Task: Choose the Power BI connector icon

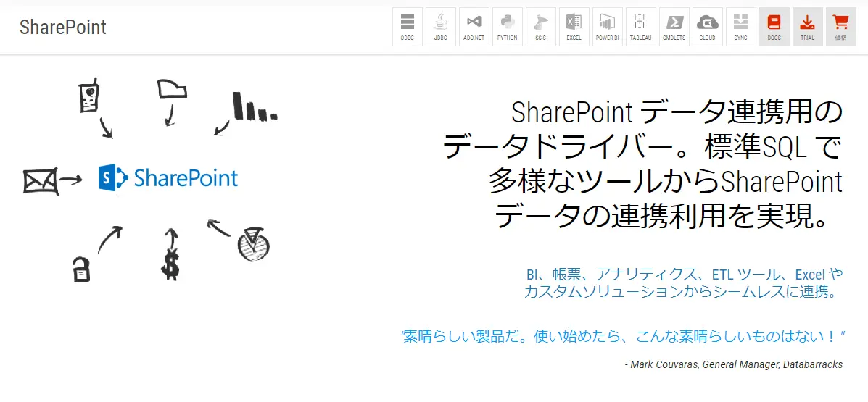Action: click(607, 27)
